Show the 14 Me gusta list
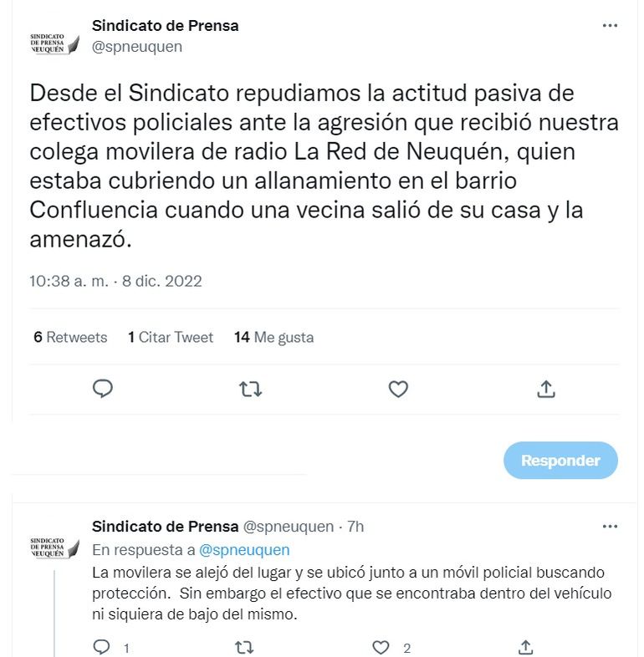The height and width of the screenshot is (657, 644). (273, 338)
